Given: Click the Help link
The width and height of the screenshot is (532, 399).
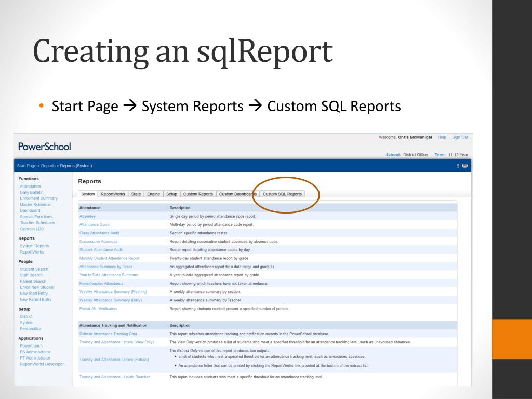Looking at the screenshot, I should click(442, 137).
